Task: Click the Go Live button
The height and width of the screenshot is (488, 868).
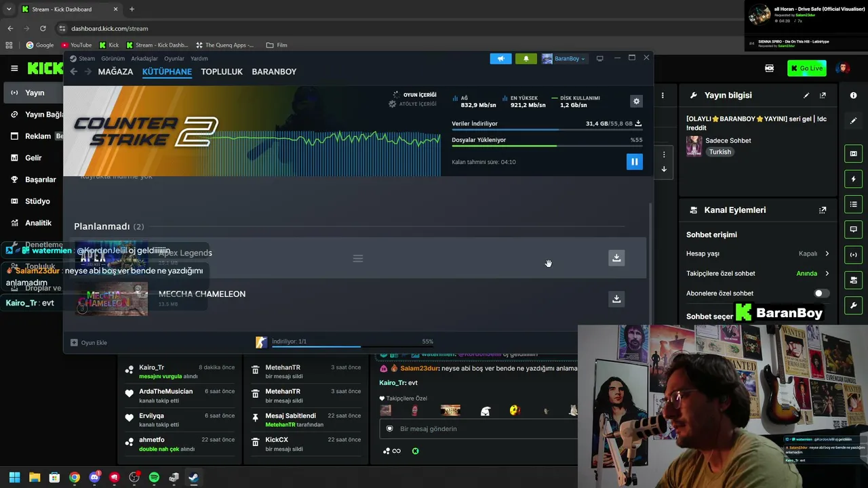Action: pyautogui.click(x=807, y=68)
